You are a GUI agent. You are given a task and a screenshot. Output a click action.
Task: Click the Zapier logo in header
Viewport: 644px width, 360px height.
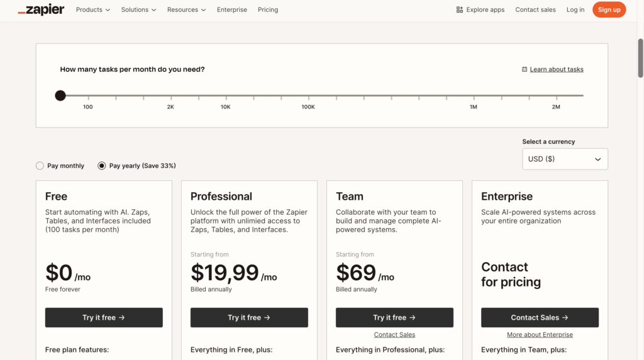[41, 10]
